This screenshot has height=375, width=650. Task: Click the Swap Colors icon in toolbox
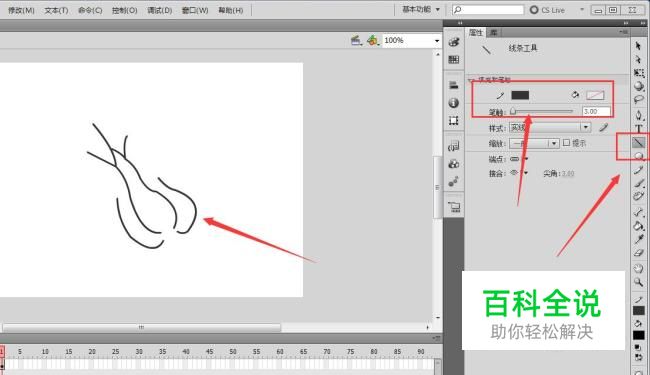638,357
